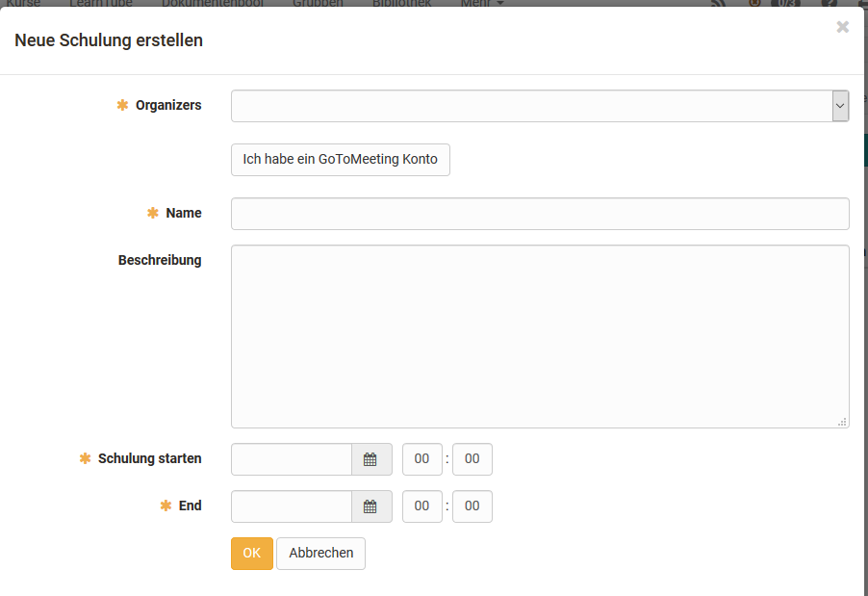Click into the Name input field
The image size is (868, 596).
(539, 213)
